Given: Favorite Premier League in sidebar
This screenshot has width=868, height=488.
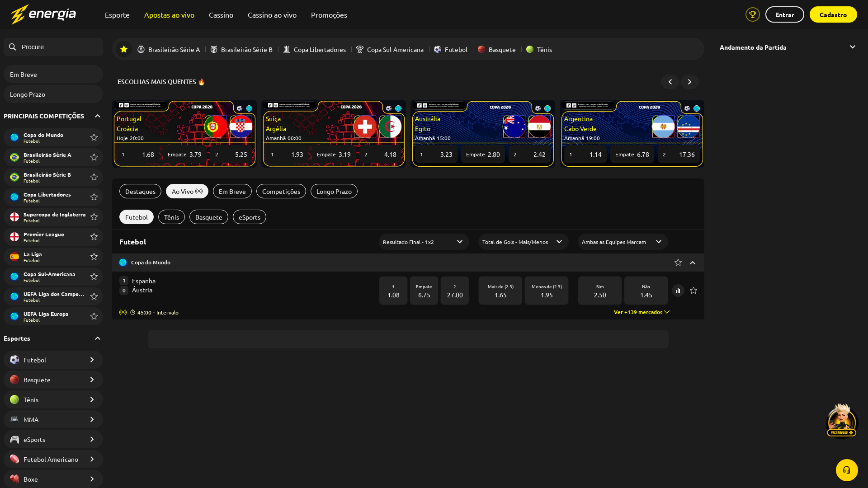Looking at the screenshot, I should 94,237.
